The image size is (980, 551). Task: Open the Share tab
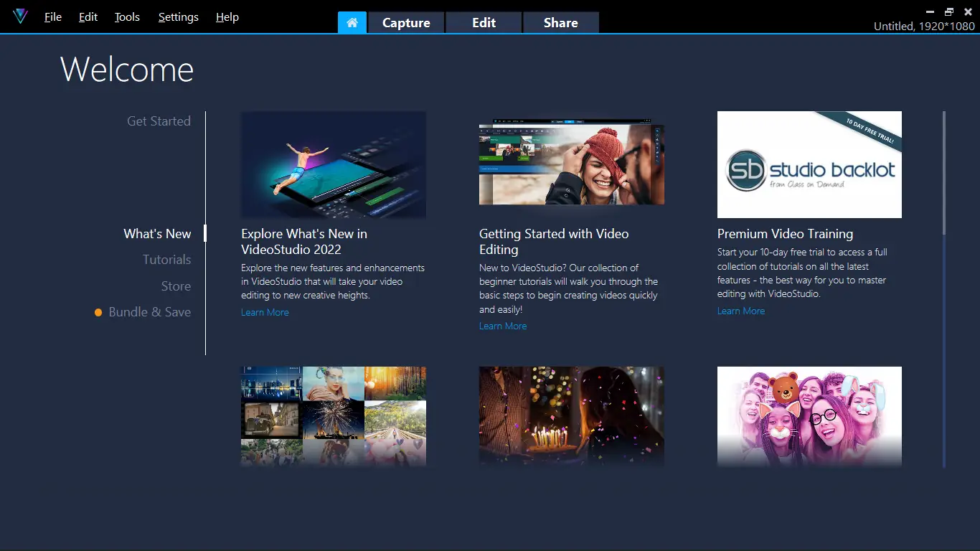click(x=560, y=22)
